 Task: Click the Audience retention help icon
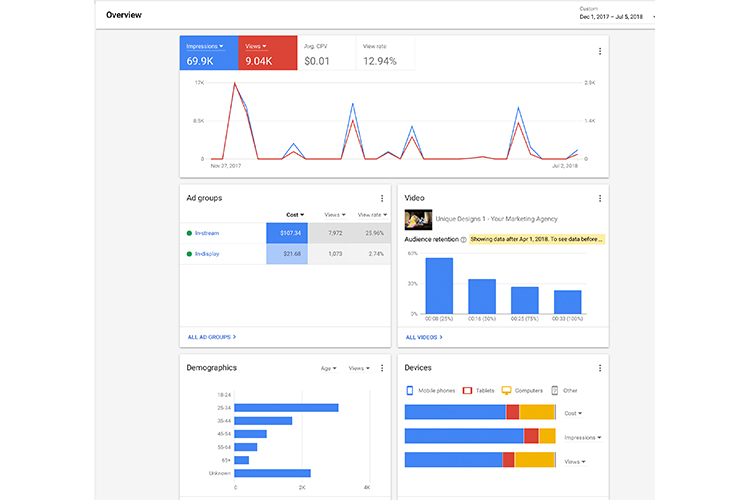(463, 240)
